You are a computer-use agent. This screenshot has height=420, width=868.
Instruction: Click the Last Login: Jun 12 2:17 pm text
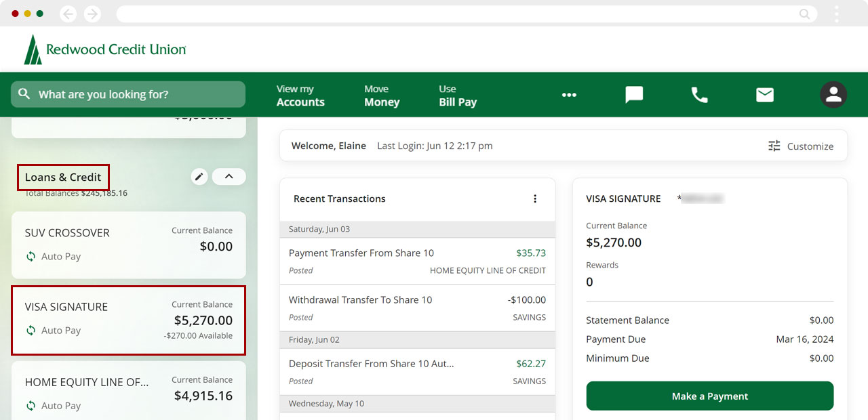click(x=435, y=146)
